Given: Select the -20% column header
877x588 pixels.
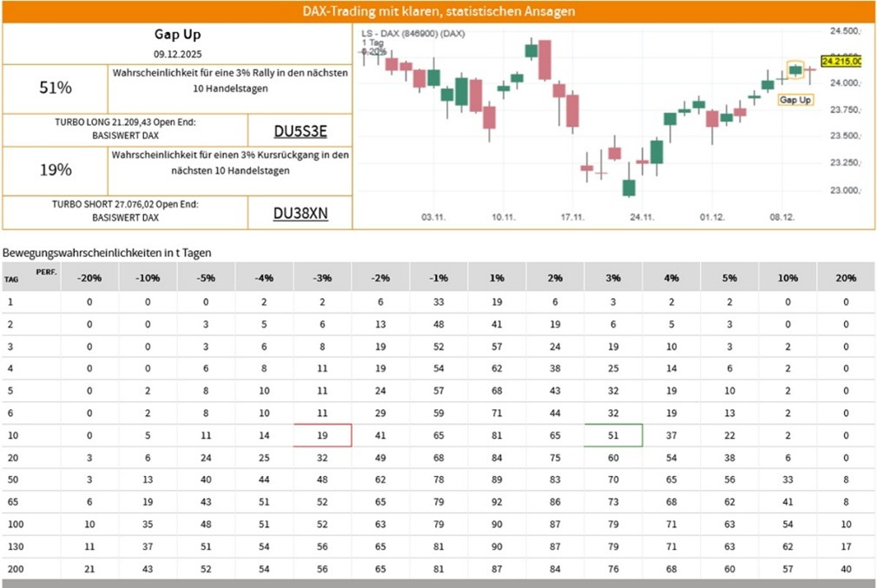Looking at the screenshot, I should (89, 278).
